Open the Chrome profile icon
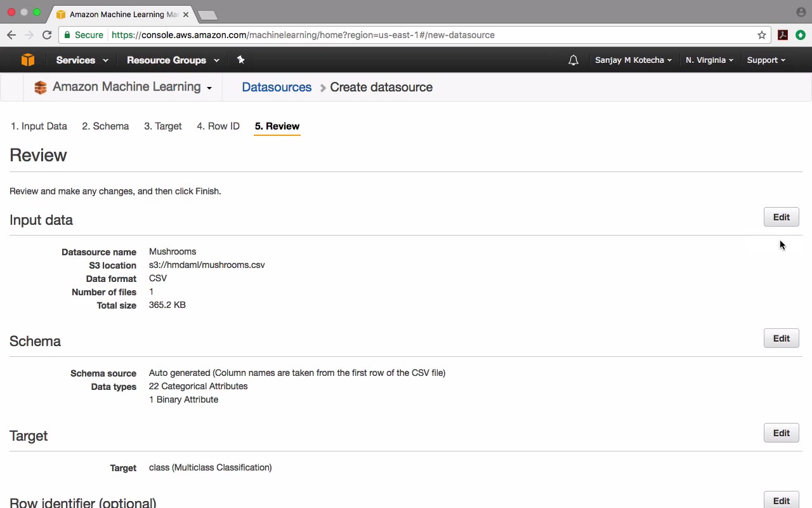The height and width of the screenshot is (508, 812). click(x=801, y=12)
